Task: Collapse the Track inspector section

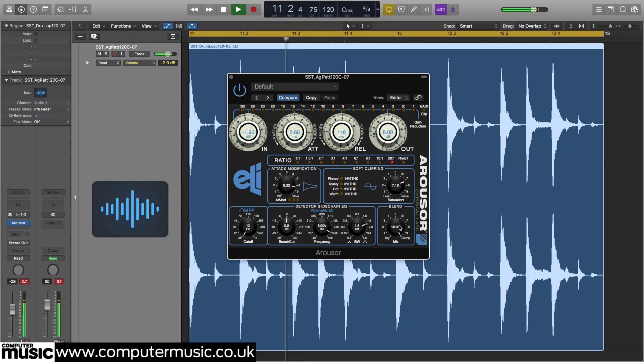Action: [6, 80]
